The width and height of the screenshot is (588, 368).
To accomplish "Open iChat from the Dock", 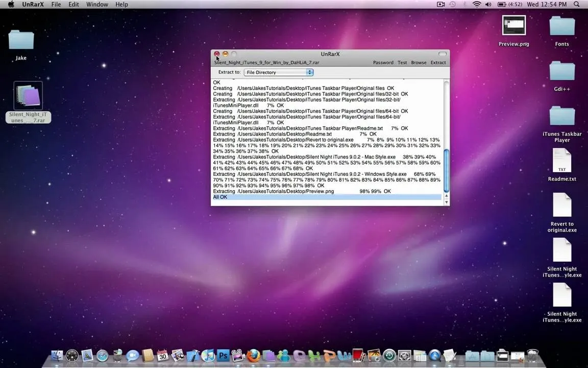I will (x=132, y=355).
